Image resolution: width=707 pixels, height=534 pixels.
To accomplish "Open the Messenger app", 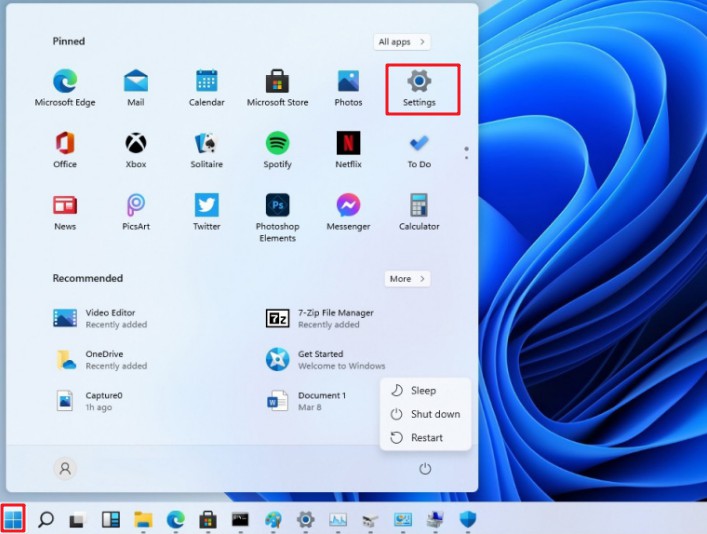I will pyautogui.click(x=348, y=212).
